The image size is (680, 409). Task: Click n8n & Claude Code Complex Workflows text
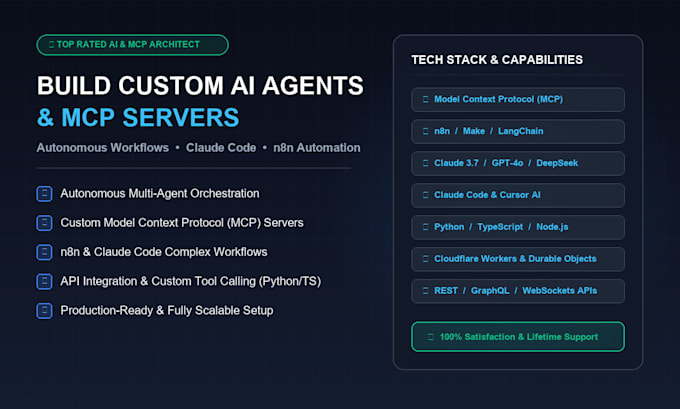pos(164,252)
